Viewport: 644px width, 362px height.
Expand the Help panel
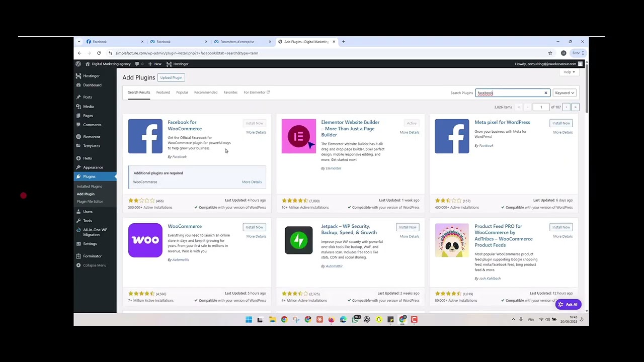pyautogui.click(x=569, y=72)
